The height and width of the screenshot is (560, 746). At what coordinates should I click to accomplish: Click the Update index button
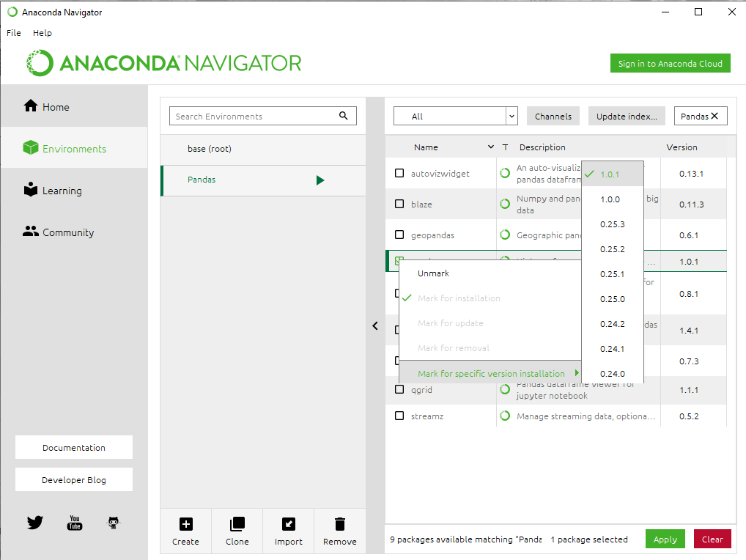point(627,117)
